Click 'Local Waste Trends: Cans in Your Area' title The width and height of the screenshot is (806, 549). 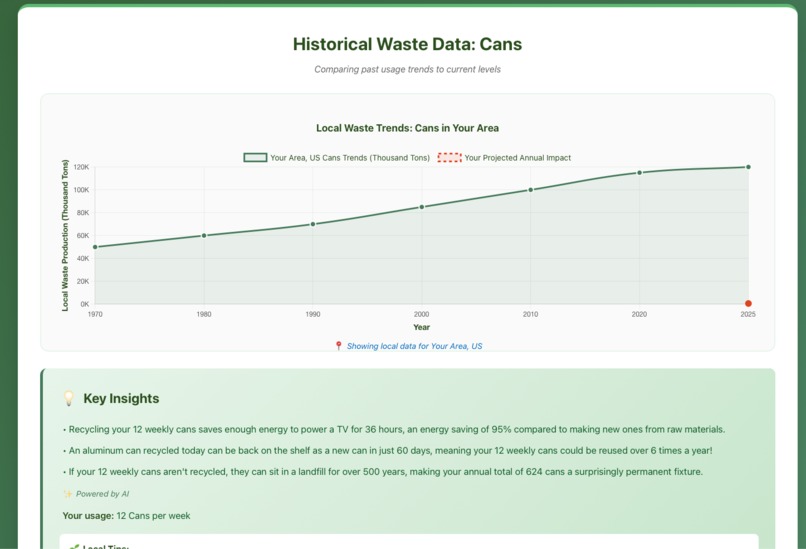tap(408, 128)
